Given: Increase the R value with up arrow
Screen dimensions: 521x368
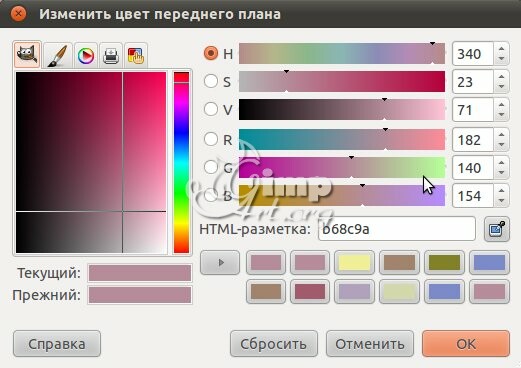Looking at the screenshot, I should click(501, 135).
